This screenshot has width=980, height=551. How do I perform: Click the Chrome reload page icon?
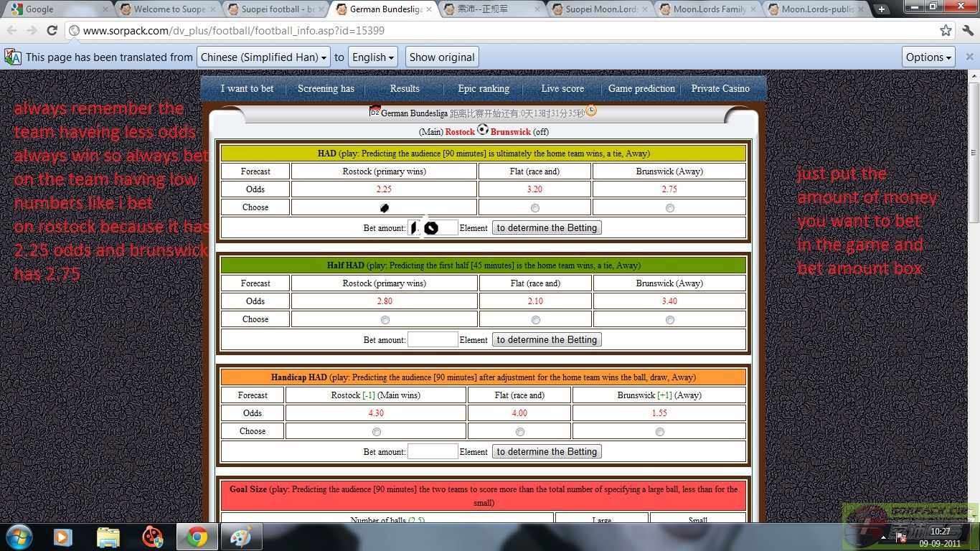click(52, 31)
